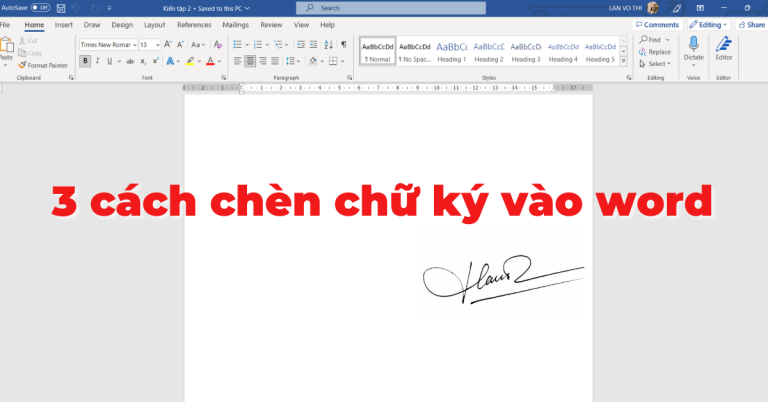Click Decrease Indent icon
This screenshot has width=768, height=402.
coord(301,45)
